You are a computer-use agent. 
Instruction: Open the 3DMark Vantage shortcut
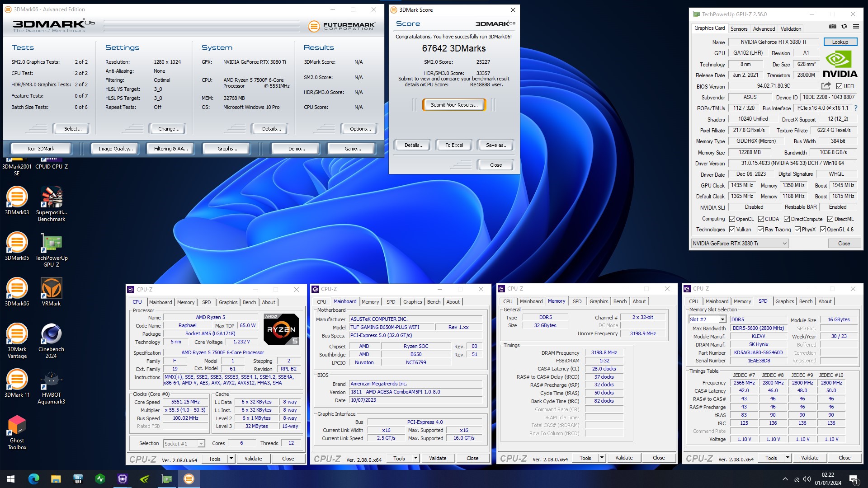tap(17, 341)
